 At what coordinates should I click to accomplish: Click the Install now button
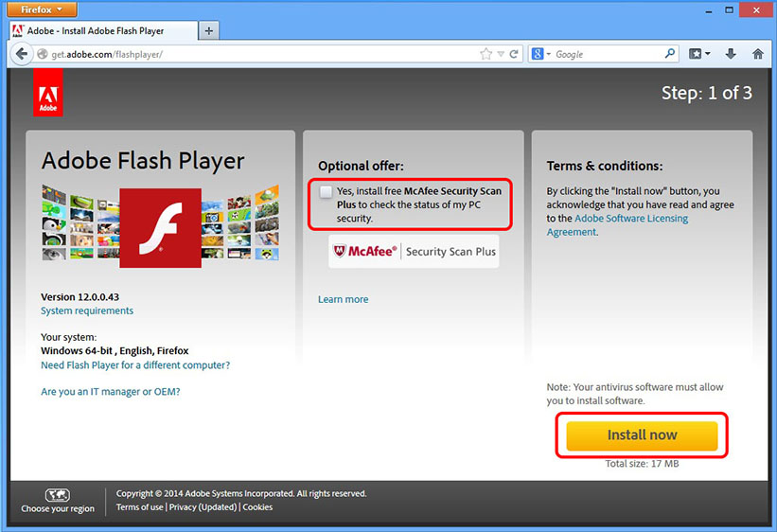point(642,435)
